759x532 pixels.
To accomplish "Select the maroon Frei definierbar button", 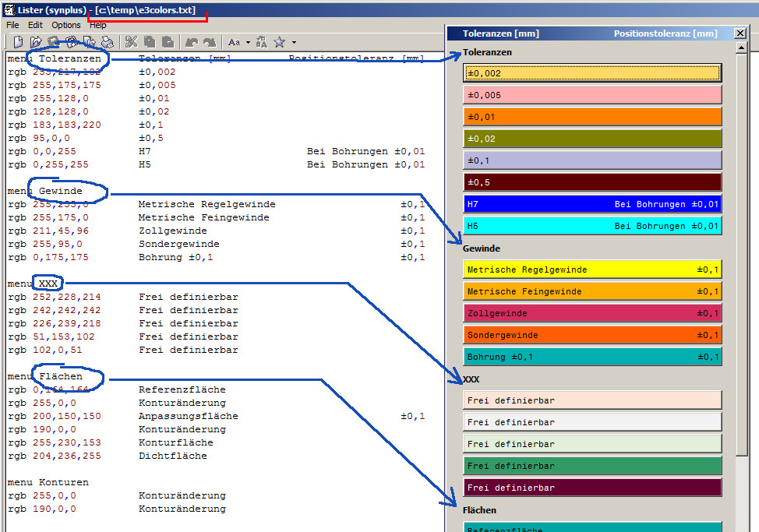I will (x=592, y=487).
